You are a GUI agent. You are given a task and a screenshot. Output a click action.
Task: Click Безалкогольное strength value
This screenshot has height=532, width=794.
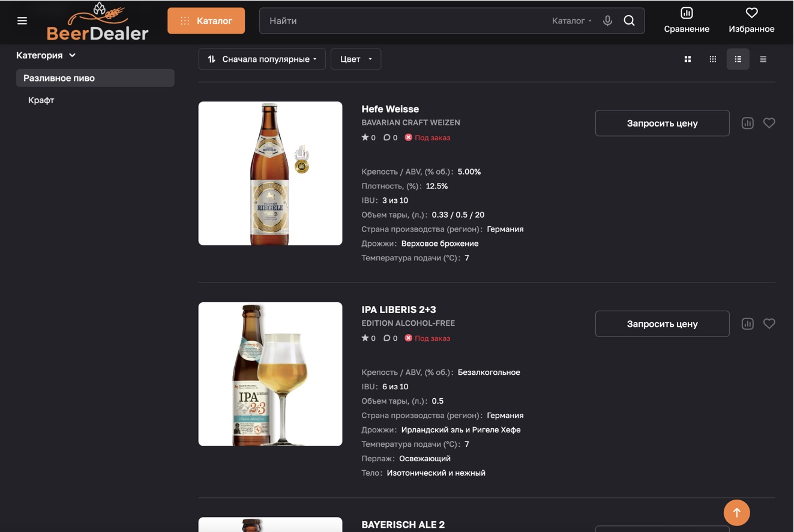[x=489, y=372]
